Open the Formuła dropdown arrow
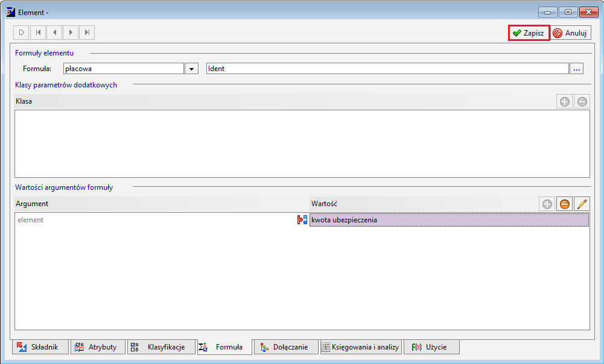 click(x=191, y=69)
